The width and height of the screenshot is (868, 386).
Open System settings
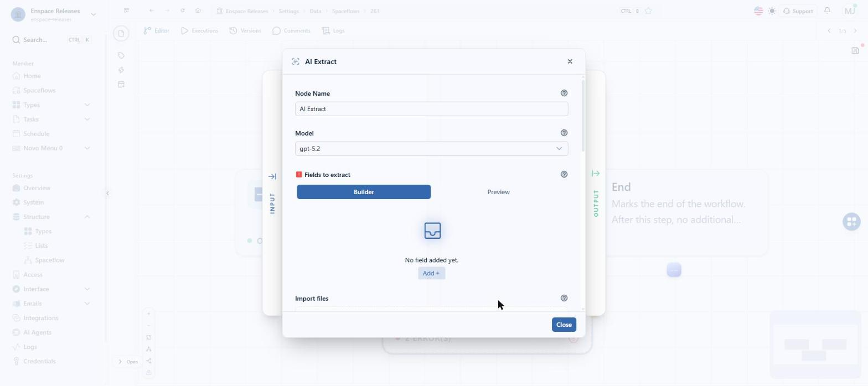point(33,202)
